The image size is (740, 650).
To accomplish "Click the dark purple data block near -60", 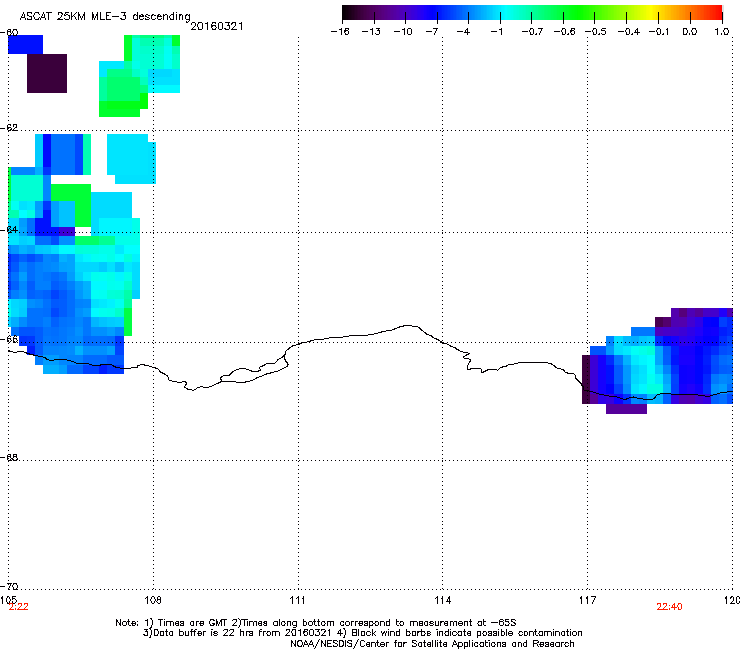I will [x=47, y=73].
